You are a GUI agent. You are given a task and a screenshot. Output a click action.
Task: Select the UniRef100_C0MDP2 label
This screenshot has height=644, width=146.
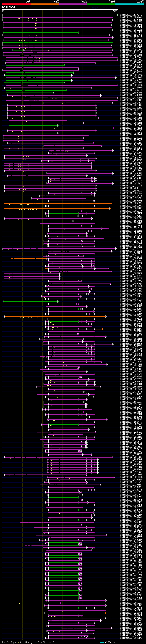click(x=131, y=638)
